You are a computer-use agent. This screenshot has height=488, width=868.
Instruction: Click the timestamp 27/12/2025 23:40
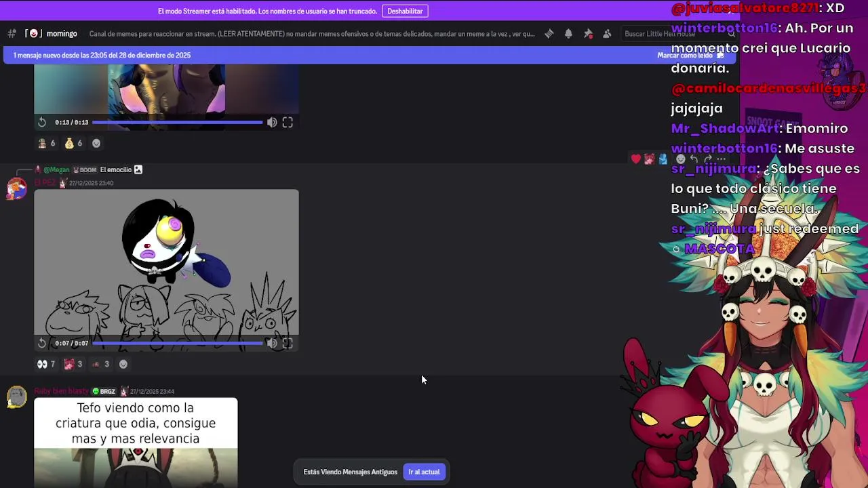pos(91,183)
